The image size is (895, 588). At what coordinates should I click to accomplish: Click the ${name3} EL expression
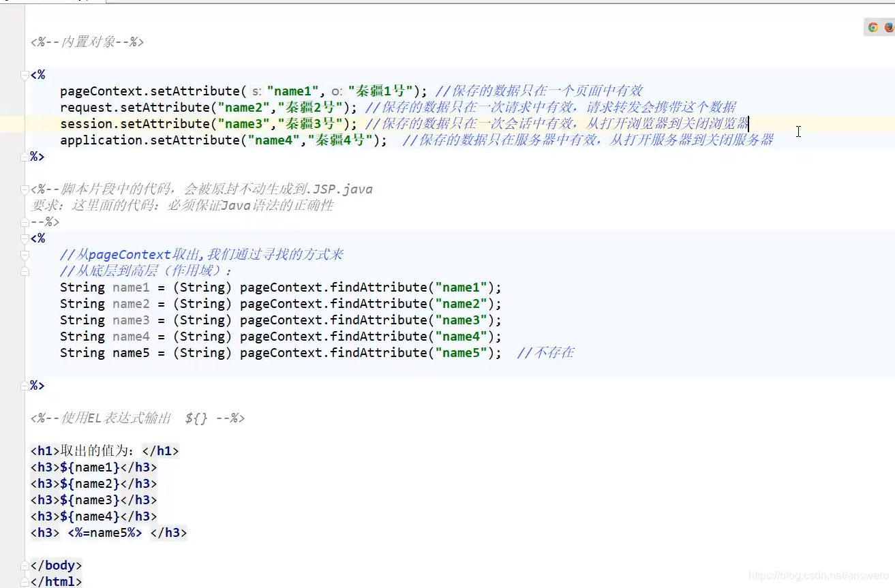click(x=90, y=500)
